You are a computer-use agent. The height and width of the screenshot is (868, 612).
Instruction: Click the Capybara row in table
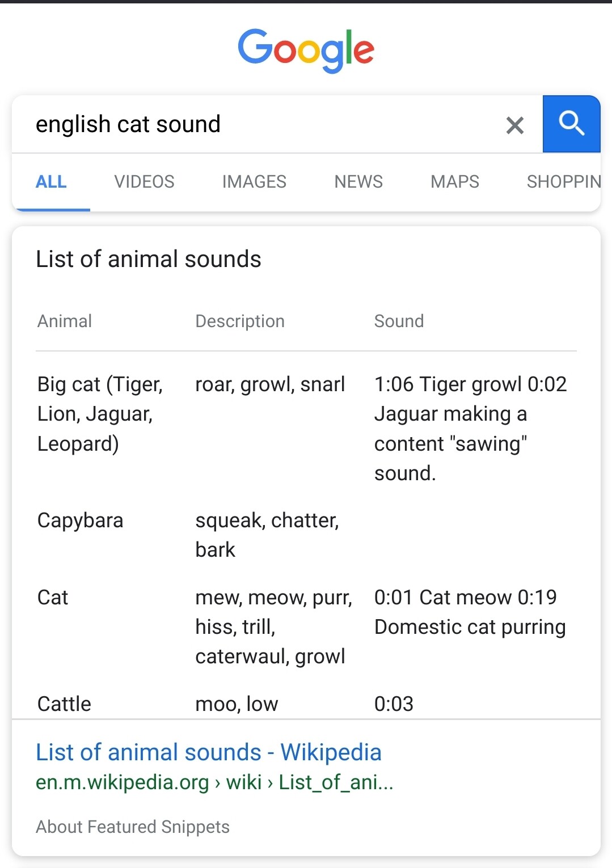point(81,520)
